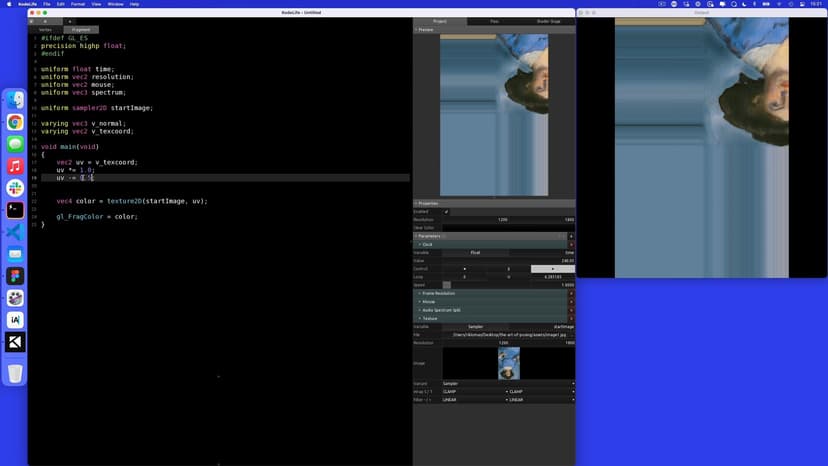The height and width of the screenshot is (466, 828).
Task: Launch Figma from the dock
Action: (15, 276)
